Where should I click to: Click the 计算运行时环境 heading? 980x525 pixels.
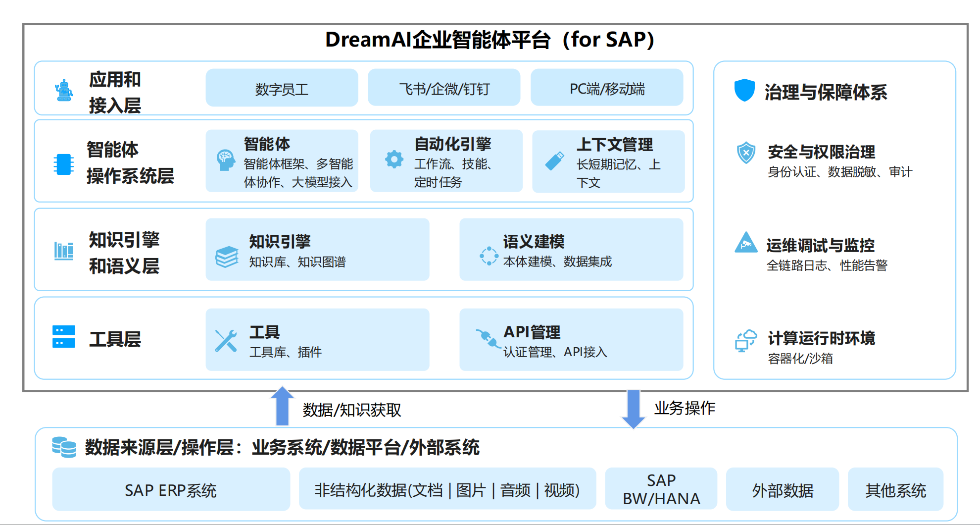pyautogui.click(x=822, y=338)
